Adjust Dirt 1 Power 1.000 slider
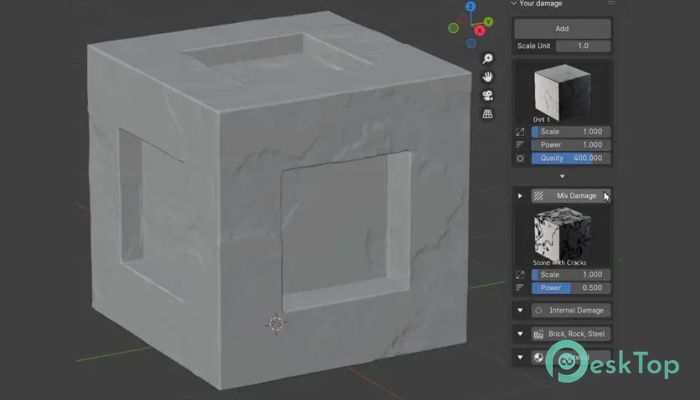This screenshot has width=700, height=400. [x=571, y=145]
